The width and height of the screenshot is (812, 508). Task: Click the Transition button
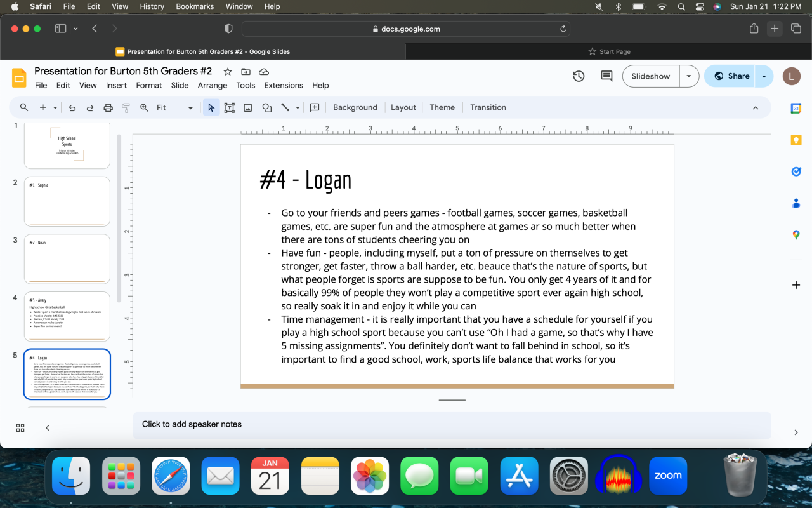point(488,108)
